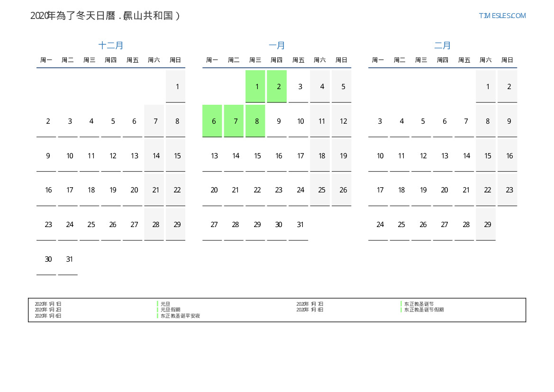Click the 二月 month heading
The height and width of the screenshot is (392, 554).
[443, 46]
